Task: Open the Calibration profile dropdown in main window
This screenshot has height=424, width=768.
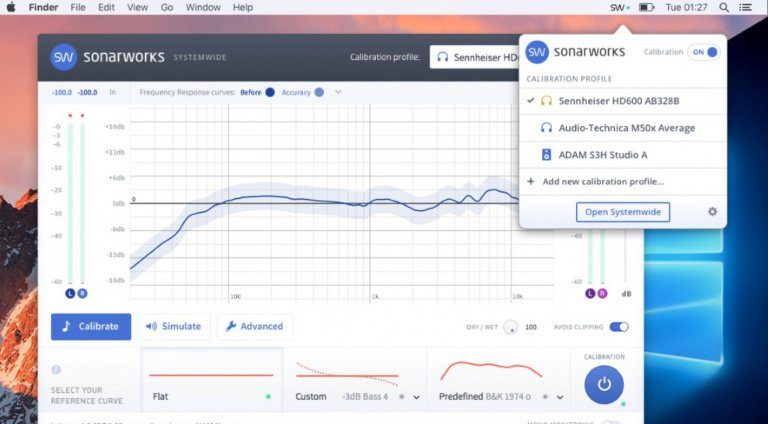Action: click(474, 57)
